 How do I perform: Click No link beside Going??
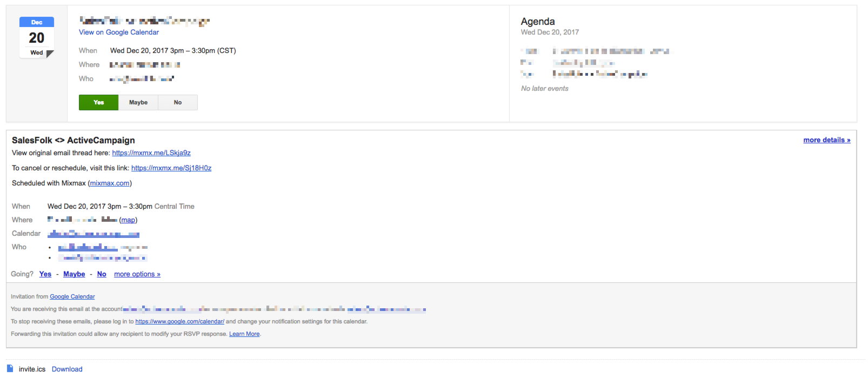click(x=102, y=274)
